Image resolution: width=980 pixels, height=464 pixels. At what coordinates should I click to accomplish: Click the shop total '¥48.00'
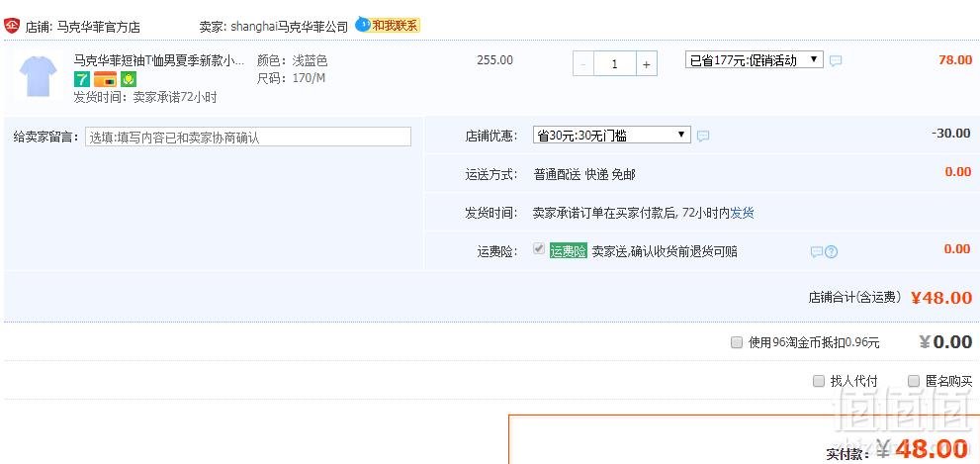[x=941, y=298]
